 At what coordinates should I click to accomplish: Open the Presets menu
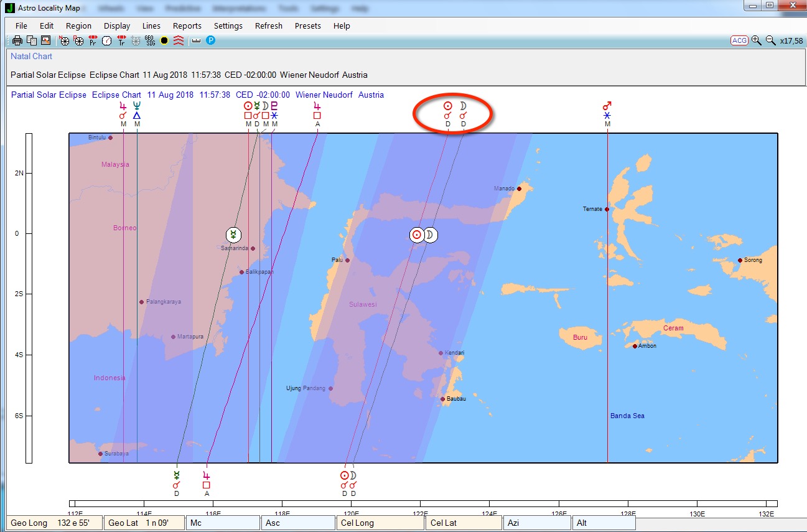click(x=307, y=26)
